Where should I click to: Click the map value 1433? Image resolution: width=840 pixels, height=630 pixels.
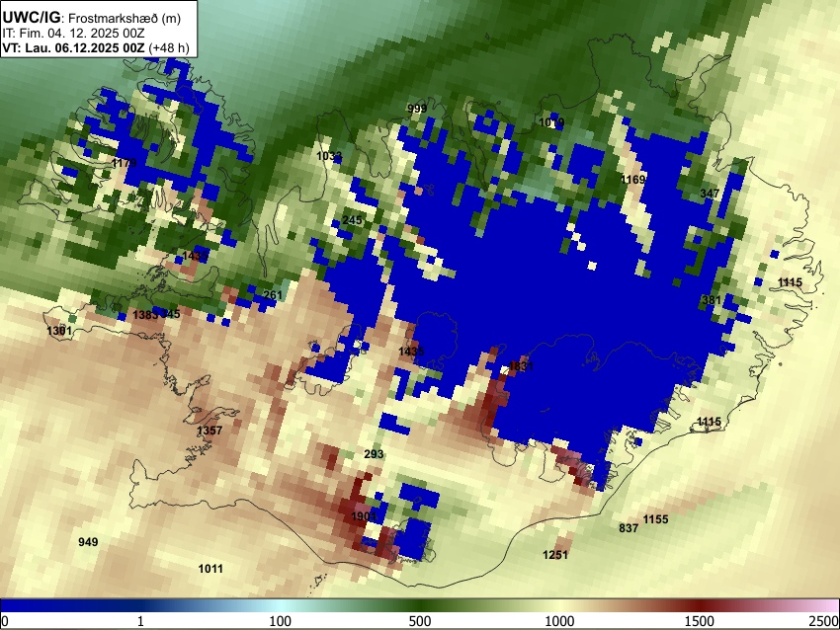(x=195, y=256)
